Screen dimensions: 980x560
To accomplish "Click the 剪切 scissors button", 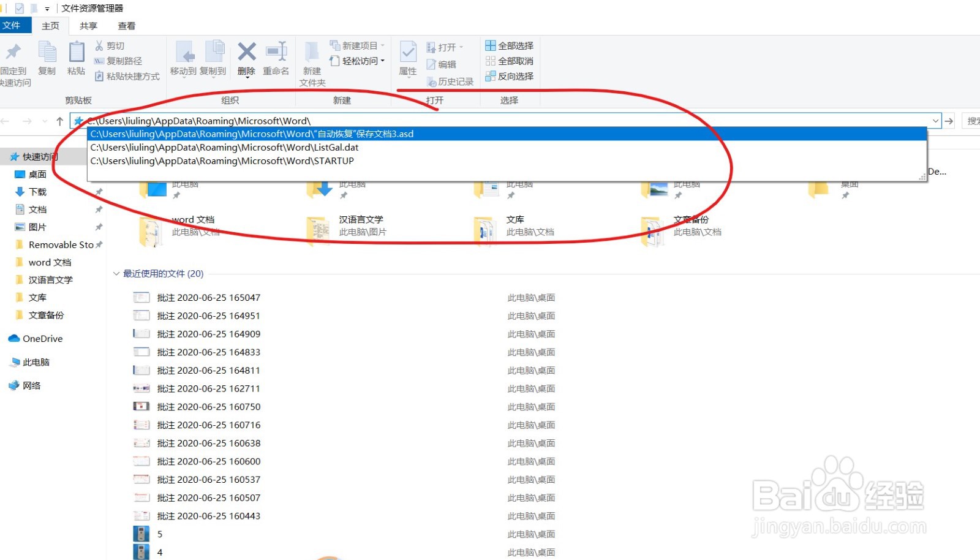I will tap(110, 46).
